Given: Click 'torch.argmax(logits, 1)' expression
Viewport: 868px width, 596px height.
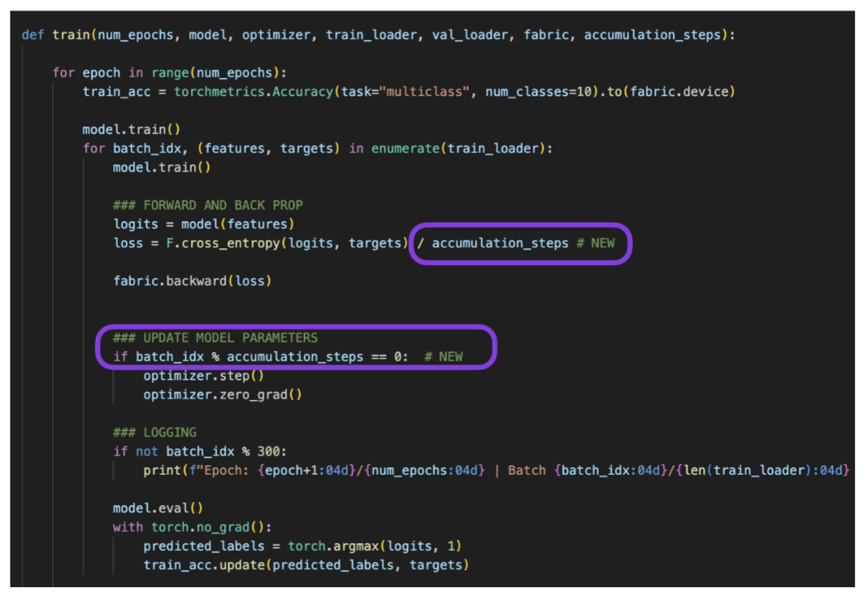Looking at the screenshot, I should [375, 546].
